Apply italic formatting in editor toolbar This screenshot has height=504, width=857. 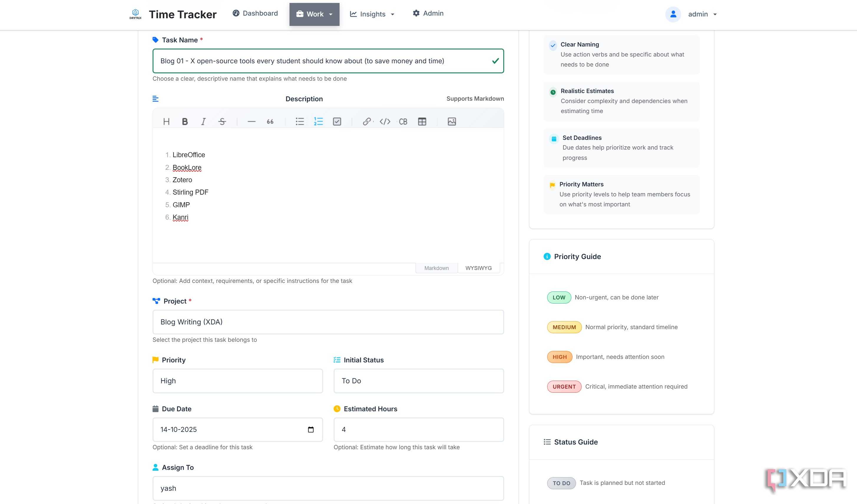pyautogui.click(x=204, y=122)
